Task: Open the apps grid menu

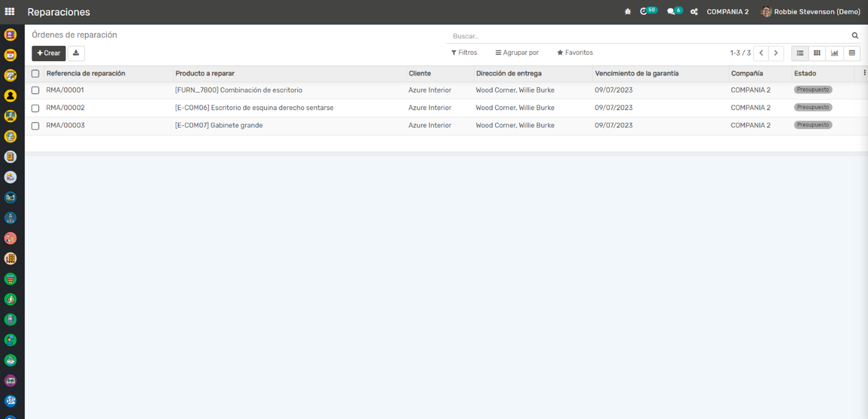Action: tap(10, 11)
